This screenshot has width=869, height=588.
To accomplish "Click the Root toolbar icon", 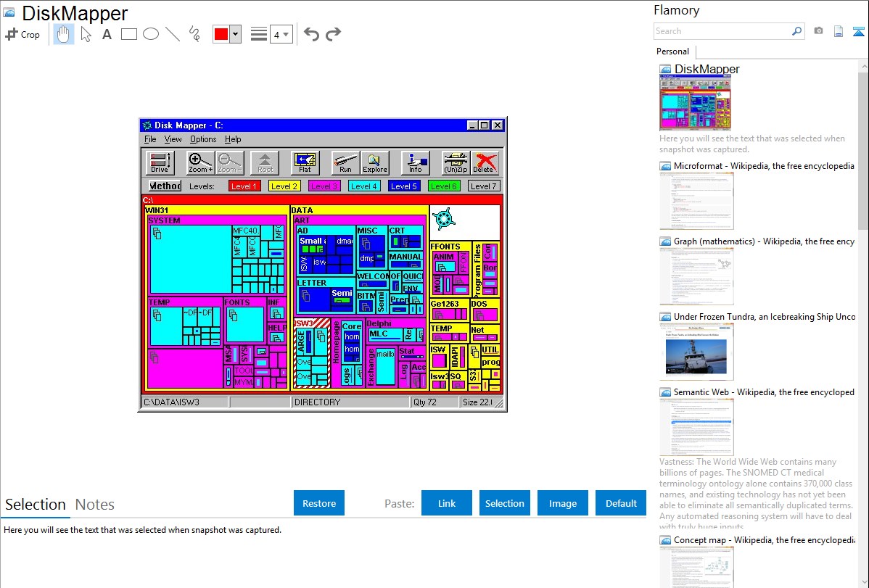I will point(265,162).
